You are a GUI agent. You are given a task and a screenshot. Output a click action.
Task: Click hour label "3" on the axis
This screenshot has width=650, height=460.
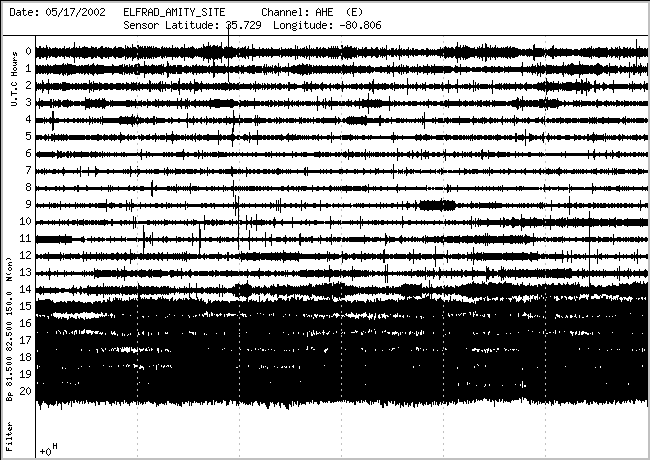(x=28, y=102)
